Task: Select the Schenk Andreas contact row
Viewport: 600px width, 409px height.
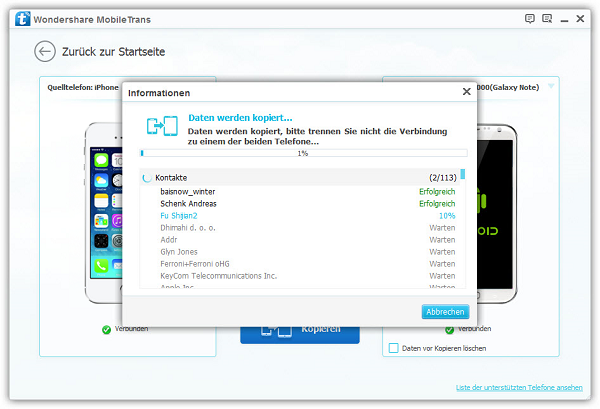Action: pos(300,204)
